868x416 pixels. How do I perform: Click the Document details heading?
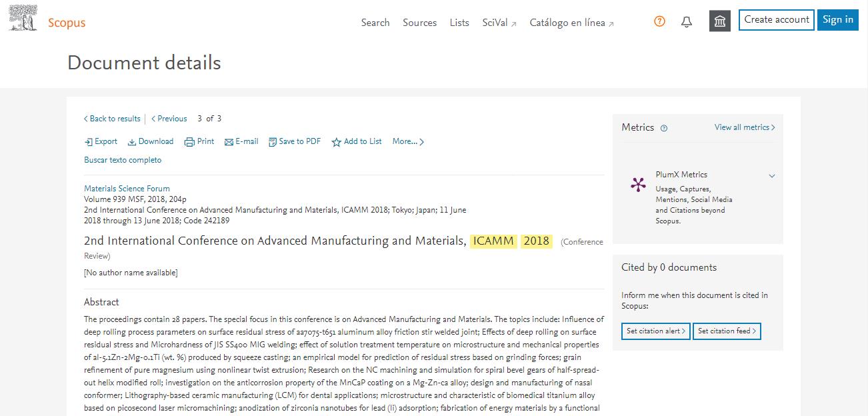tap(144, 63)
